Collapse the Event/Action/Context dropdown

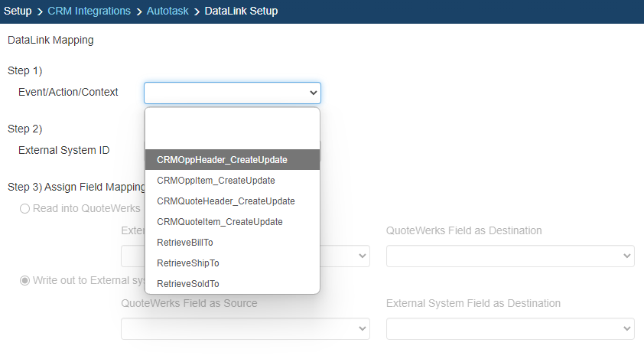(232, 93)
